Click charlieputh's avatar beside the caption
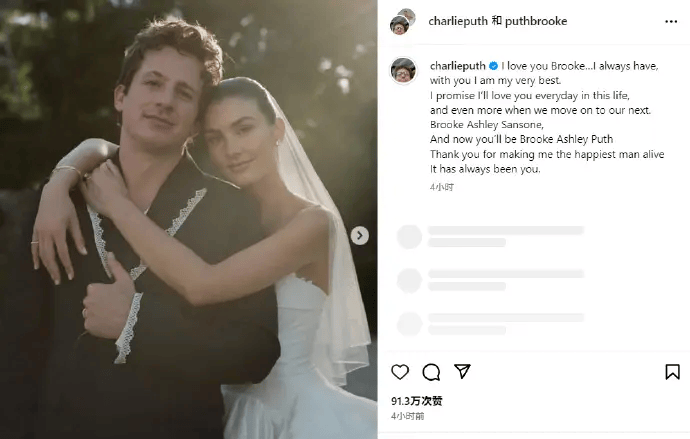The width and height of the screenshot is (690, 439). (403, 70)
